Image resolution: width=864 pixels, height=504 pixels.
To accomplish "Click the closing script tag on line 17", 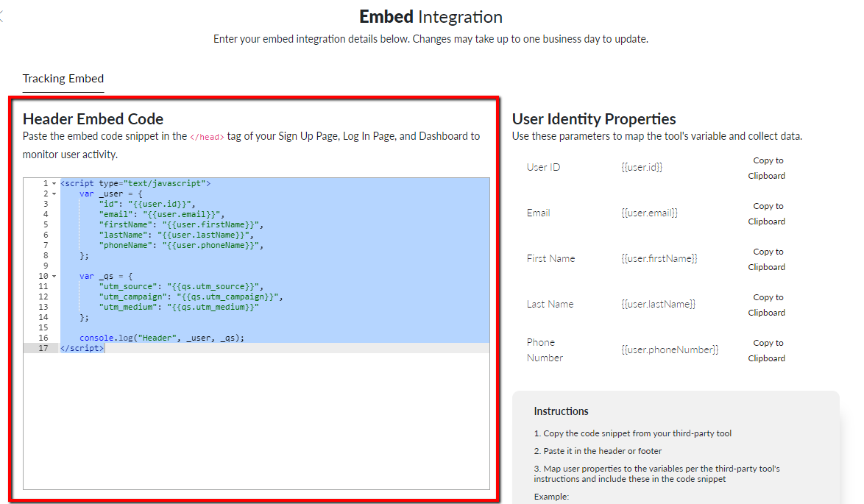I will (x=82, y=348).
